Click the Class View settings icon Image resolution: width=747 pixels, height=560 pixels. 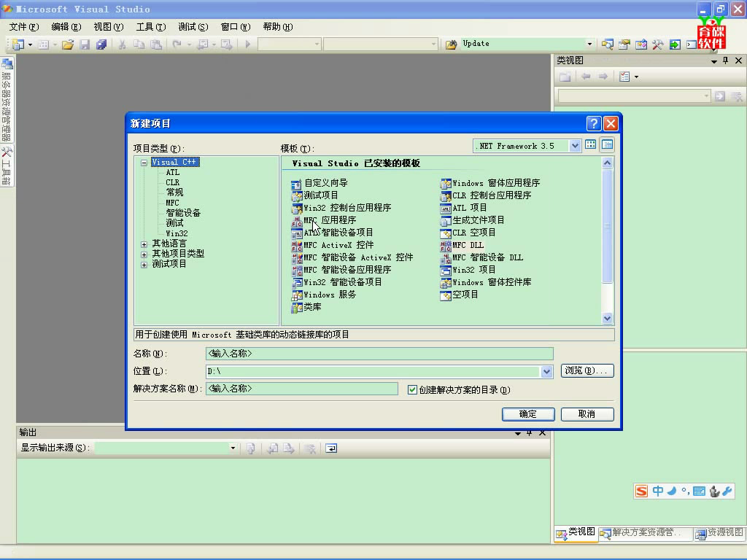624,77
